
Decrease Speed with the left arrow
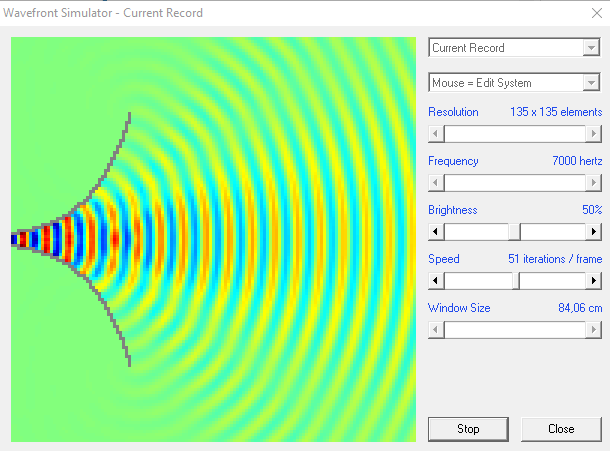(x=436, y=281)
